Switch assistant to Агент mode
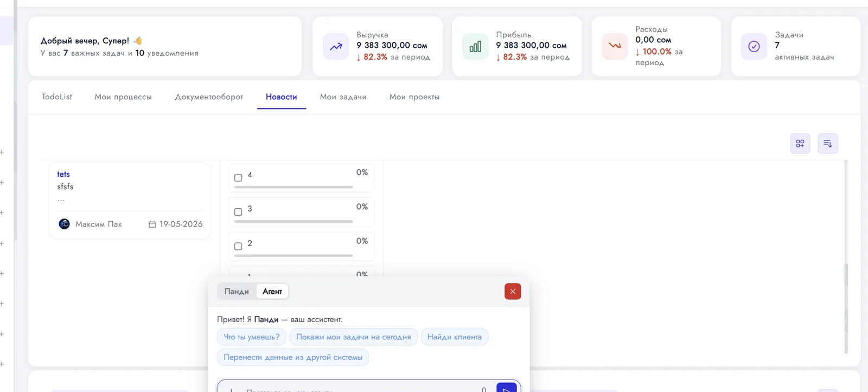 272,292
